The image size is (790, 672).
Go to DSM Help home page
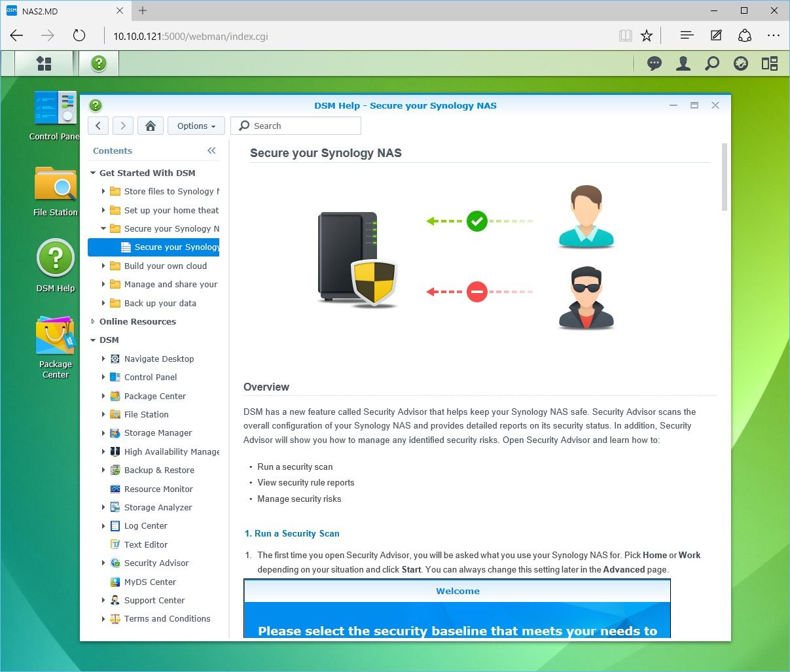[x=151, y=126]
